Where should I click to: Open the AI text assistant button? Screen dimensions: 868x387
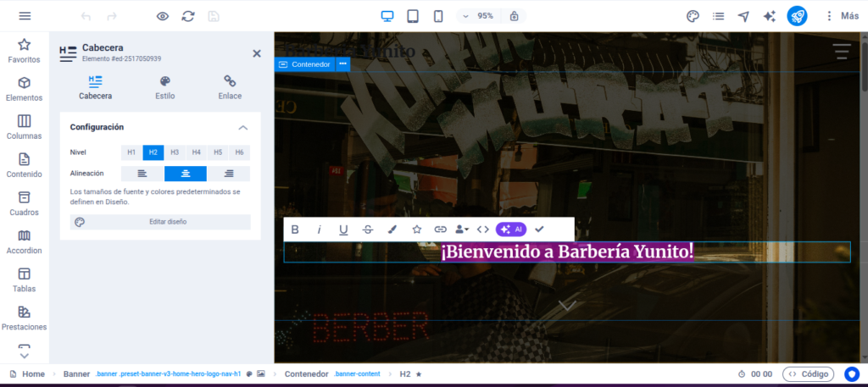click(x=511, y=229)
